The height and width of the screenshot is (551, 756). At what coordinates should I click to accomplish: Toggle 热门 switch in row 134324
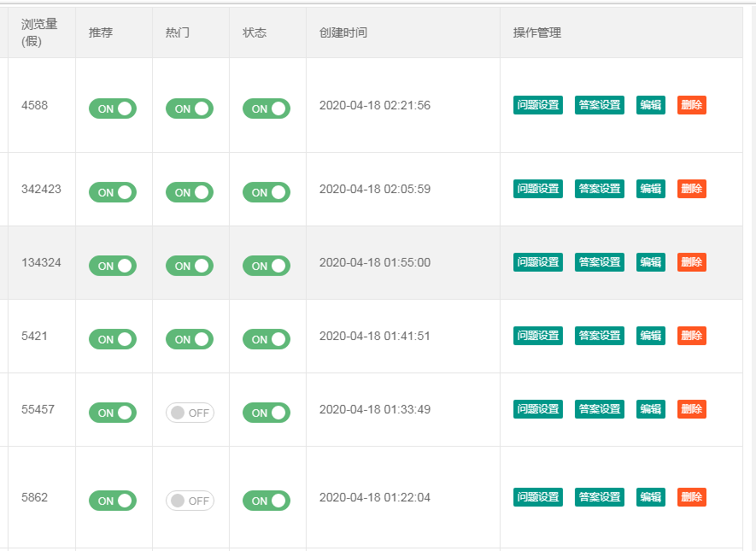[190, 266]
